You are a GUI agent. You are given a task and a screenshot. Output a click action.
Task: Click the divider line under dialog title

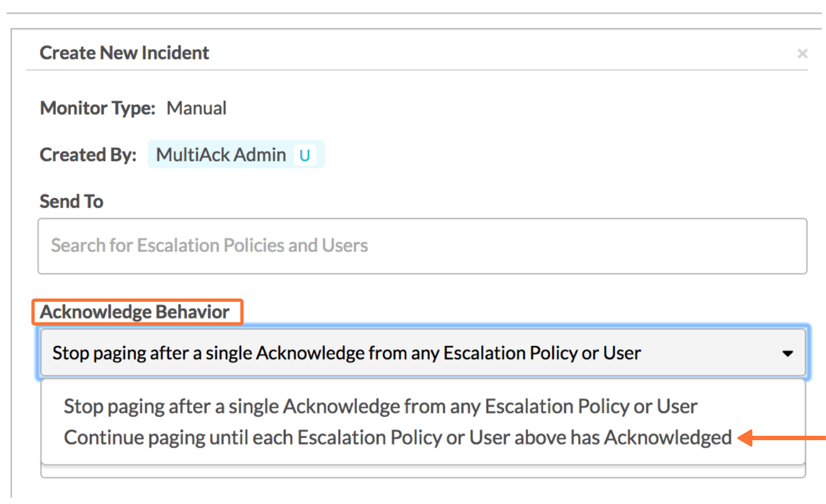pyautogui.click(x=417, y=70)
